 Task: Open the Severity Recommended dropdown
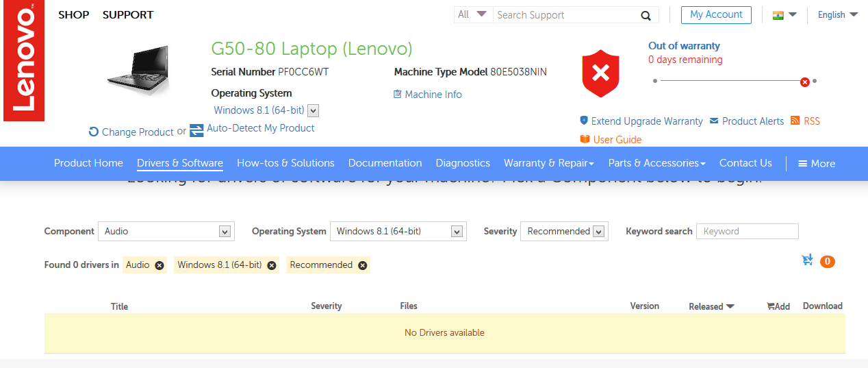click(x=564, y=232)
